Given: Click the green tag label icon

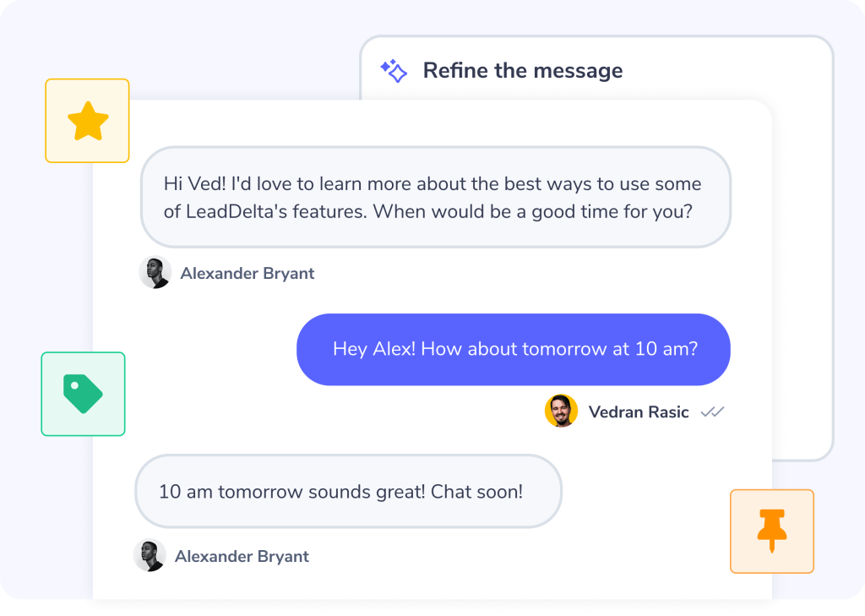Looking at the screenshot, I should point(83,394).
